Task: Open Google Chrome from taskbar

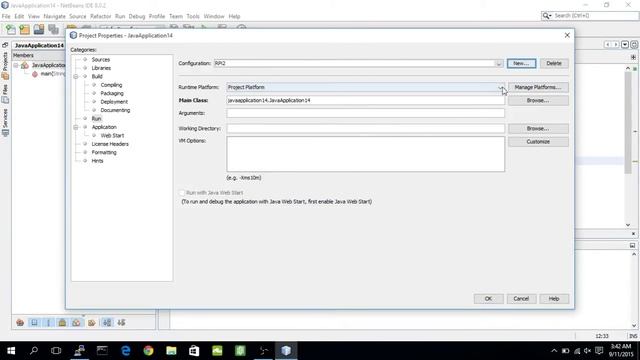Action: [148, 351]
